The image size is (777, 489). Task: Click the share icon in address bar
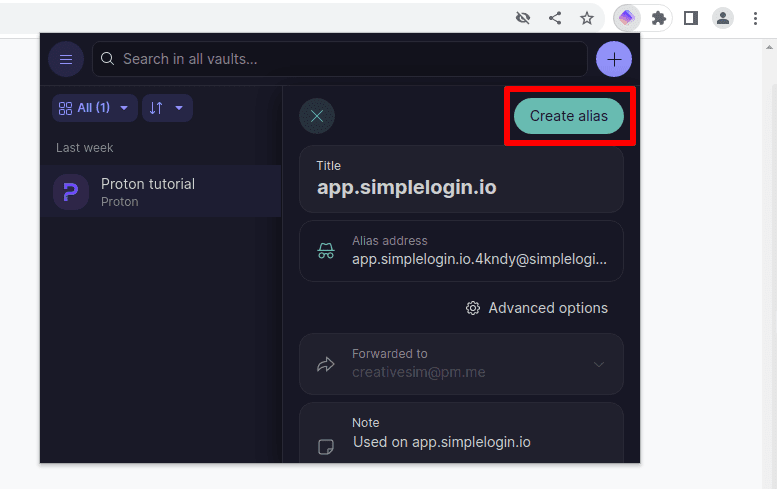555,18
